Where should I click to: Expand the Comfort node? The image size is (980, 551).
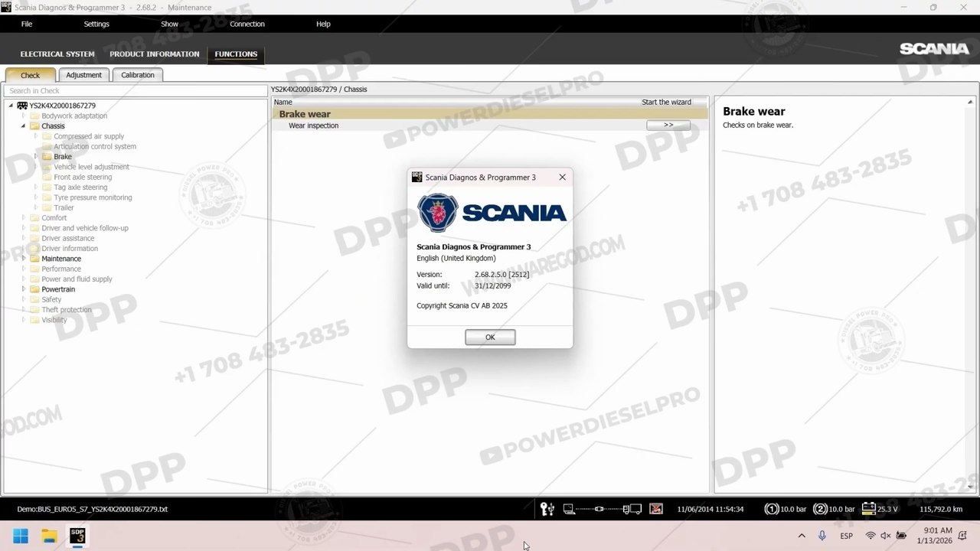click(x=24, y=217)
